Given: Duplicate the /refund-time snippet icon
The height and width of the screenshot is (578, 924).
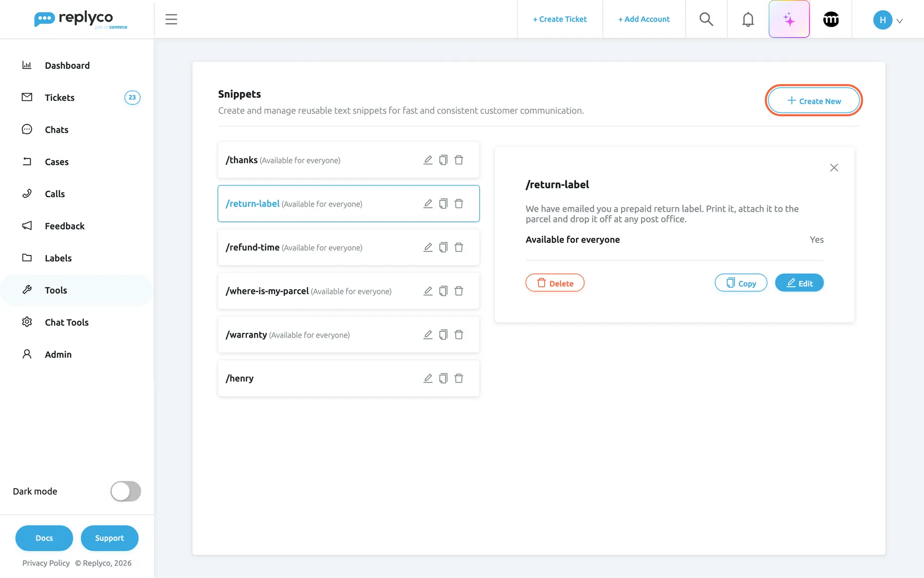Looking at the screenshot, I should pyautogui.click(x=444, y=247).
